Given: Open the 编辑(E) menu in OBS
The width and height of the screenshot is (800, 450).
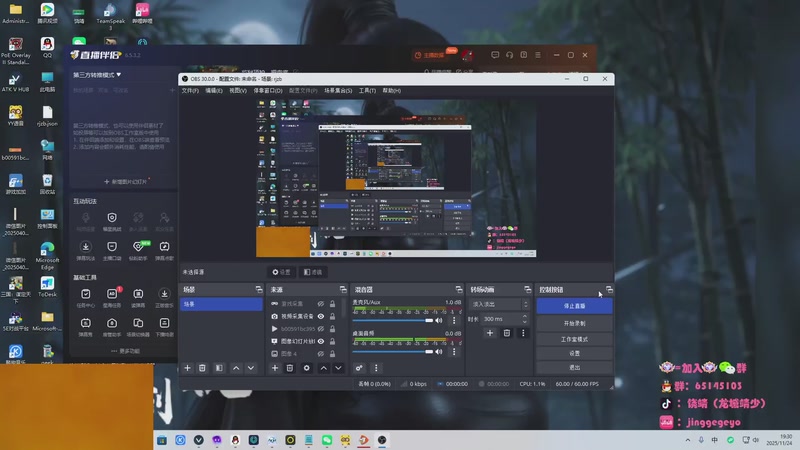Looking at the screenshot, I should pos(214,91).
